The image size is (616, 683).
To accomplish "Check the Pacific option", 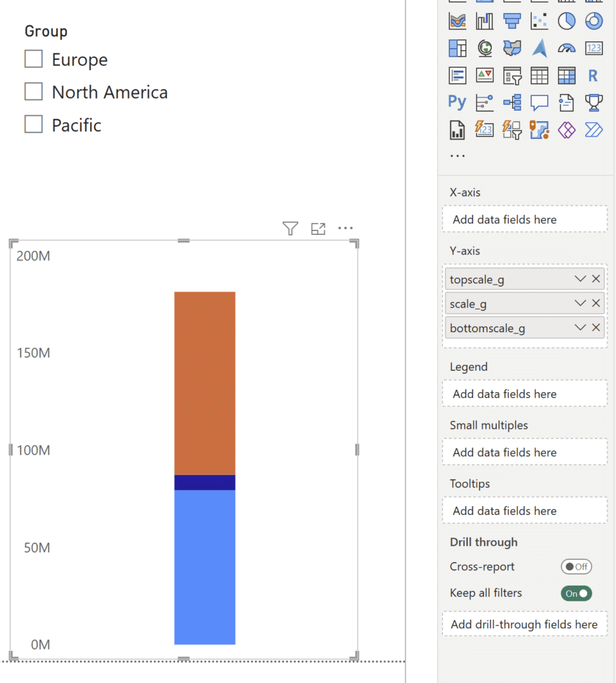I will [x=33, y=124].
